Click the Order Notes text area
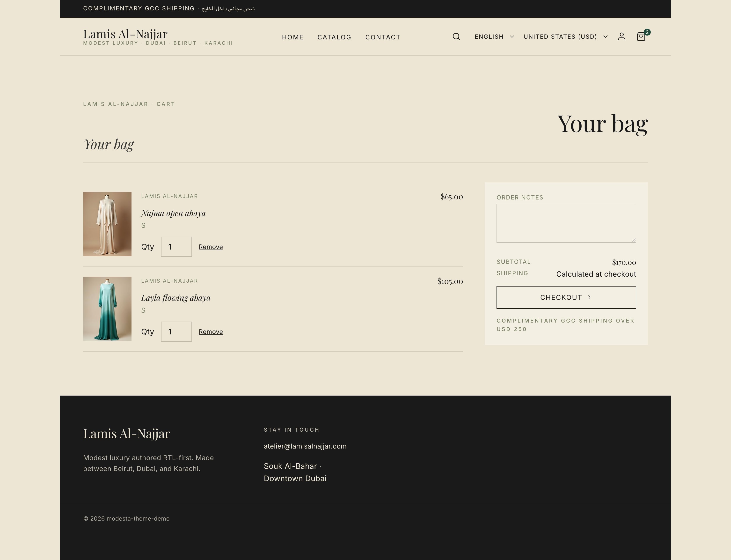Screen dimensions: 731x560 pos(566,223)
